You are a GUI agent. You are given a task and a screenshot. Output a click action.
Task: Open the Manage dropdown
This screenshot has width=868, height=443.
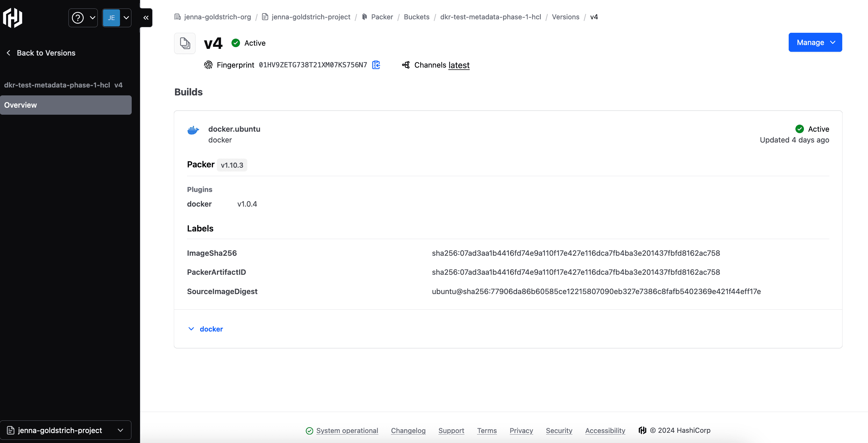pos(815,42)
